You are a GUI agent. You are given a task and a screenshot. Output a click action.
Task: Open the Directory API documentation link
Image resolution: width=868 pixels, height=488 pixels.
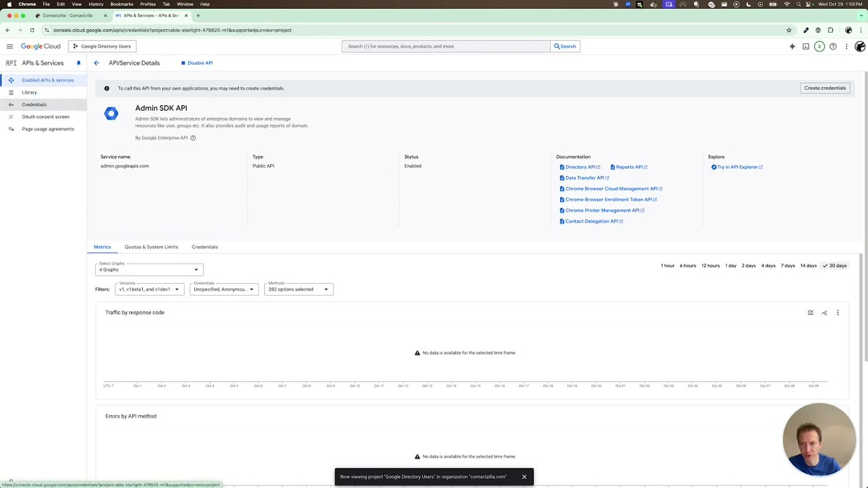(580, 167)
